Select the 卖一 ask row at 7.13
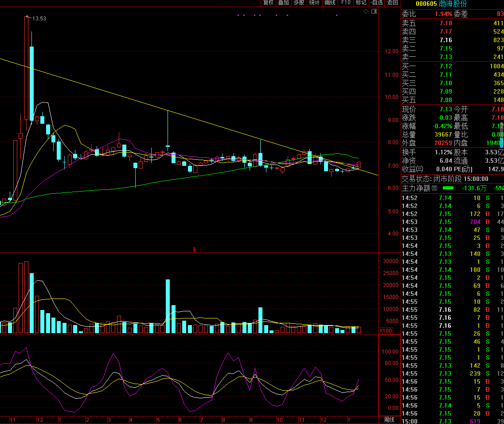Viewport: 504px width, 424px height. click(x=452, y=57)
